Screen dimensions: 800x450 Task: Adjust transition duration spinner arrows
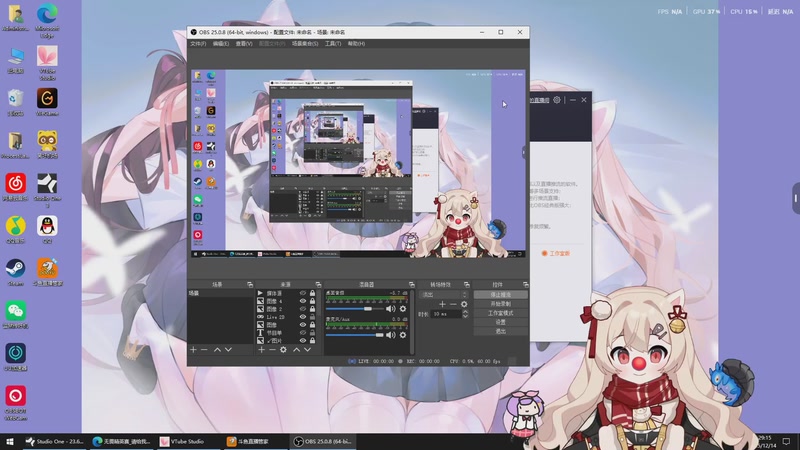pyautogui.click(x=465, y=314)
